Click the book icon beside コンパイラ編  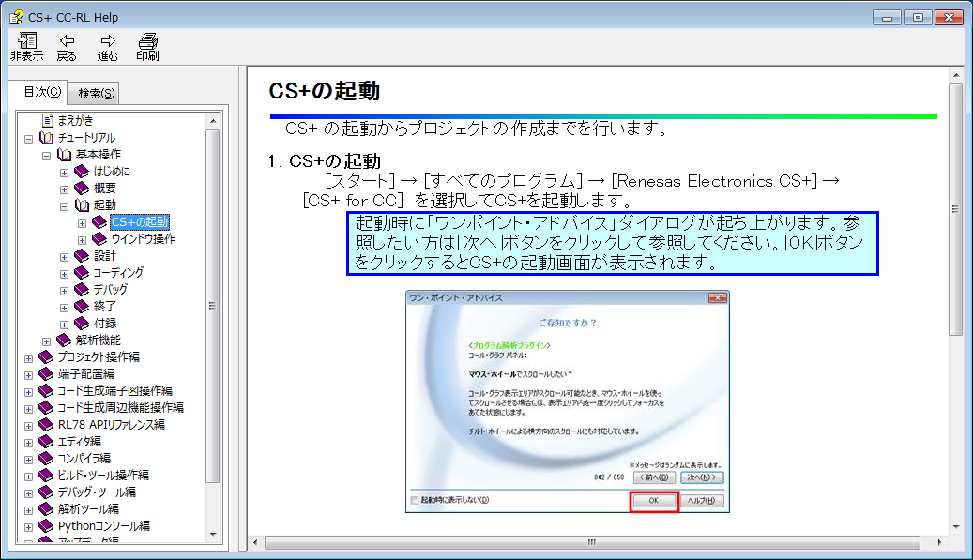(x=46, y=459)
